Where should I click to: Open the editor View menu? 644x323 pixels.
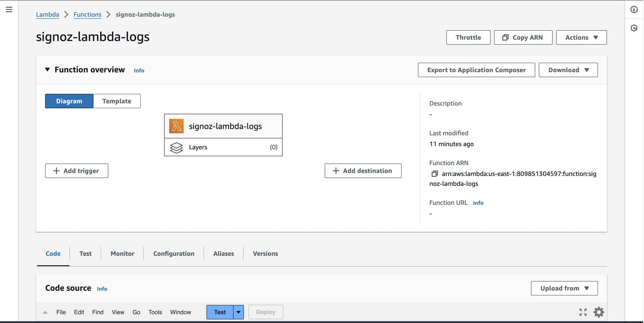pyautogui.click(x=118, y=312)
